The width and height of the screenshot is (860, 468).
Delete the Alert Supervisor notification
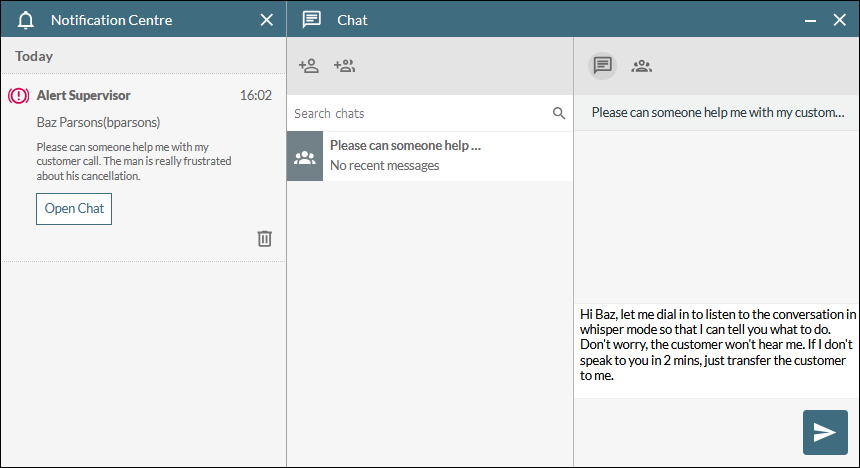point(264,238)
